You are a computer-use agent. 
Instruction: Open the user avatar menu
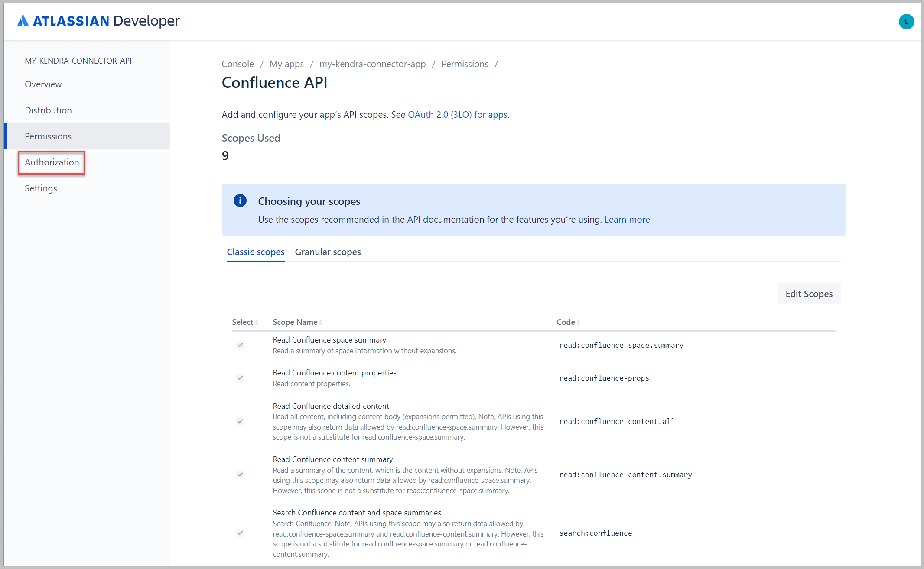906,22
